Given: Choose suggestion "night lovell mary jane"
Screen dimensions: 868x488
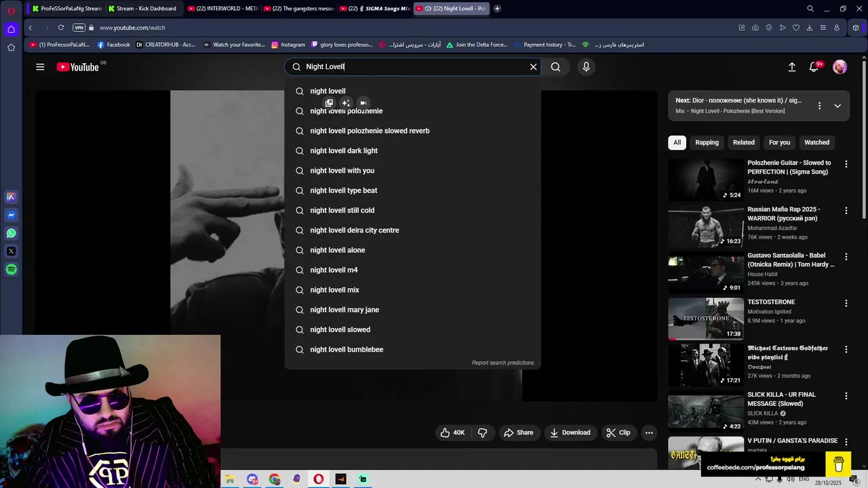Looking at the screenshot, I should [413, 310].
